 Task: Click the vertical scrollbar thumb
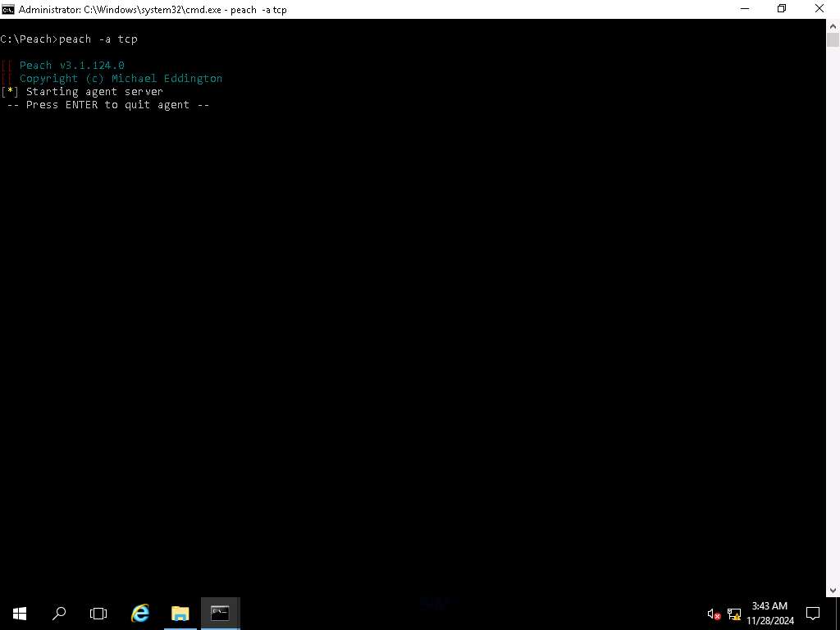coord(833,39)
